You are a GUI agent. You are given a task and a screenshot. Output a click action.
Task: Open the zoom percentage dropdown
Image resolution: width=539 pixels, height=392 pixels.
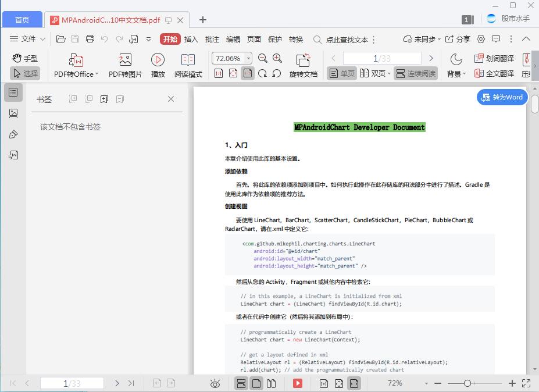248,58
